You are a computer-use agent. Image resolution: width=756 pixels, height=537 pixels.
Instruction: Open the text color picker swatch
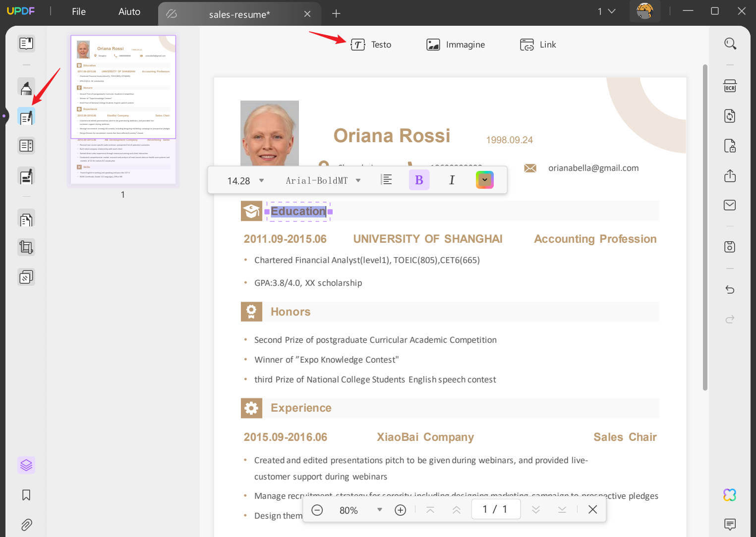pyautogui.click(x=485, y=180)
